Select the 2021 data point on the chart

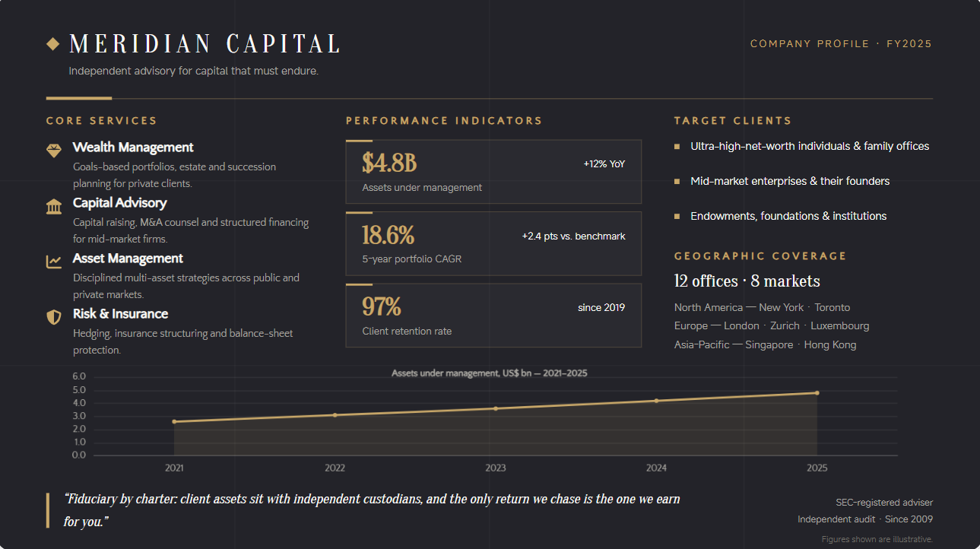pyautogui.click(x=174, y=421)
